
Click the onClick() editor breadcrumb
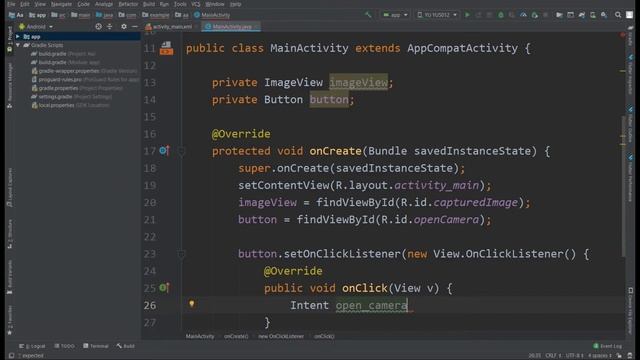(324, 336)
